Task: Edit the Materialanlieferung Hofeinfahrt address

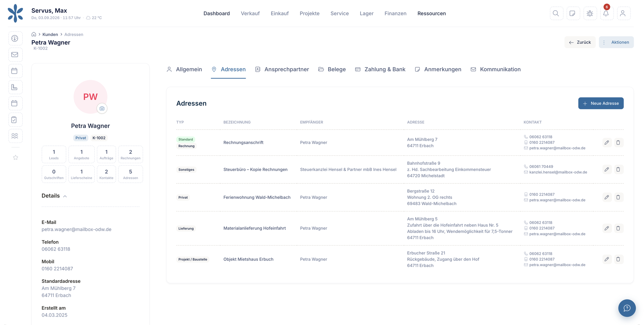Action: pyautogui.click(x=607, y=228)
